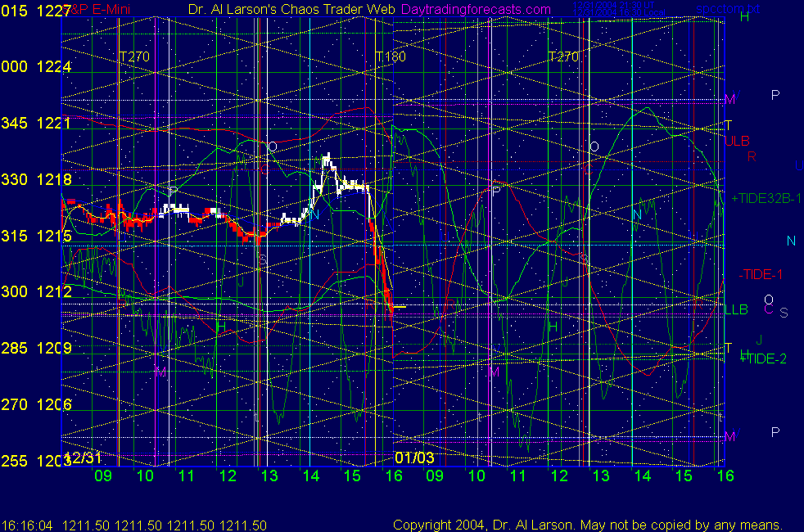Click the 16:16:04 time readout

pyautogui.click(x=27, y=525)
